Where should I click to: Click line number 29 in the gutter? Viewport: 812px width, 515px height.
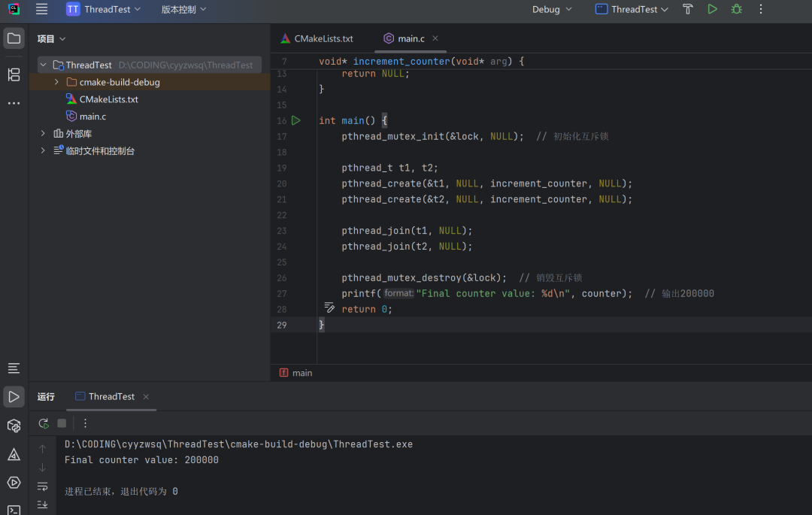coord(282,325)
